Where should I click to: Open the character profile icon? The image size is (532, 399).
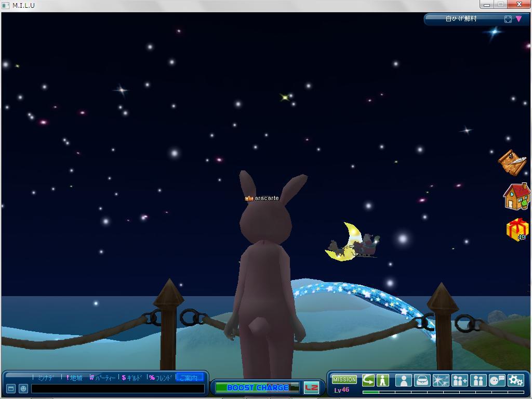click(x=404, y=380)
